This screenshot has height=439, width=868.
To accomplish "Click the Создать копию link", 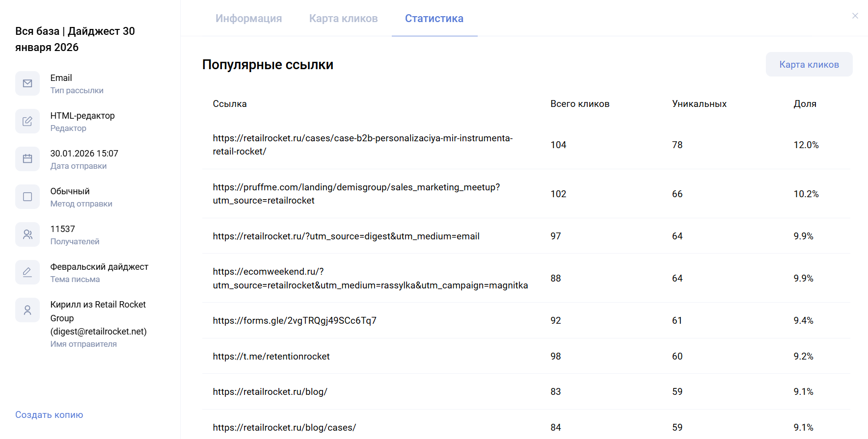I will pos(49,415).
